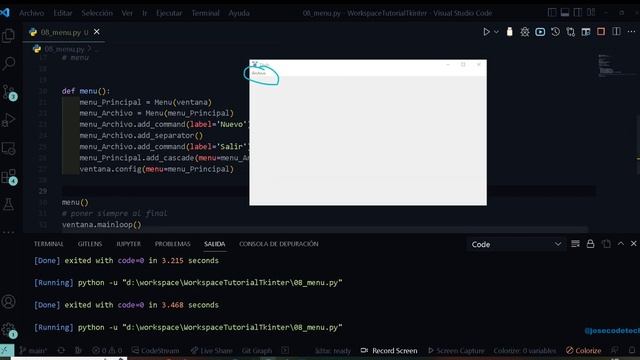
Task: Click the minimap code overview
Action: click(x=615, y=65)
